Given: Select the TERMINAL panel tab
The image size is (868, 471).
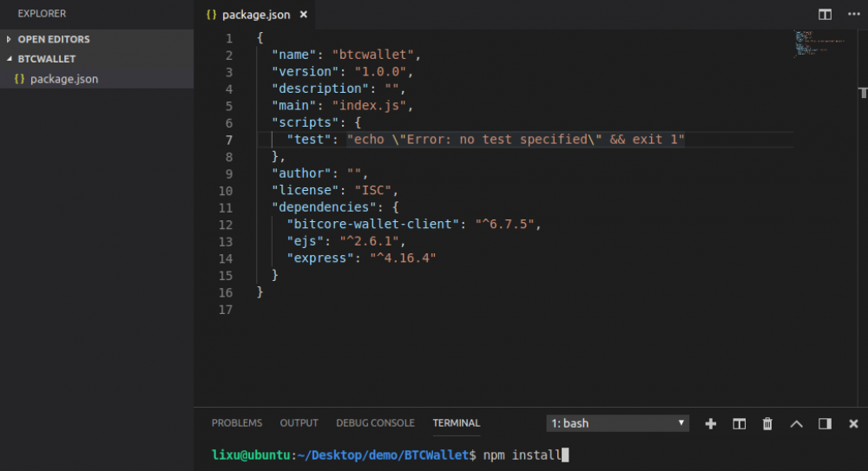Looking at the screenshot, I should (x=457, y=422).
